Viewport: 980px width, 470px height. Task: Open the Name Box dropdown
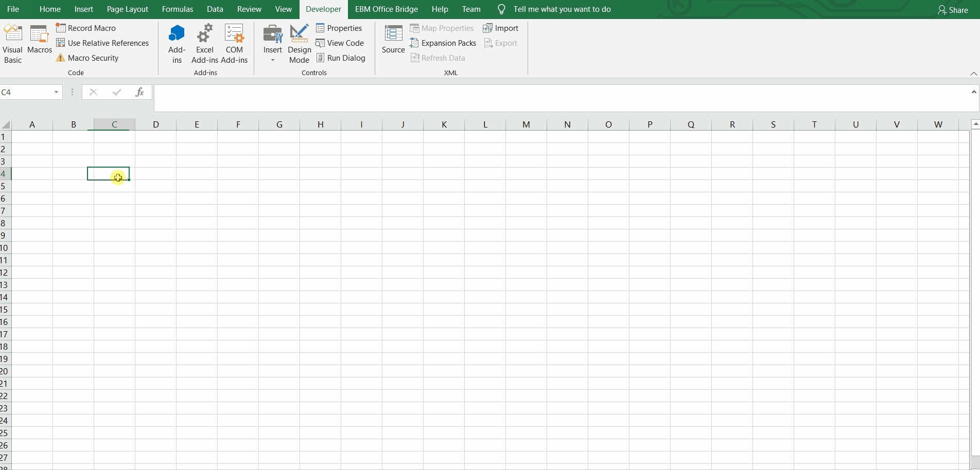point(56,92)
